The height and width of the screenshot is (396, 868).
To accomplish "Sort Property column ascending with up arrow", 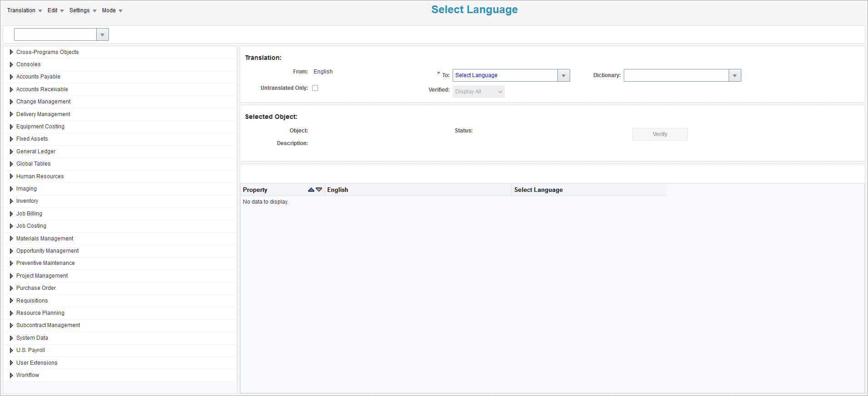I will click(x=311, y=190).
